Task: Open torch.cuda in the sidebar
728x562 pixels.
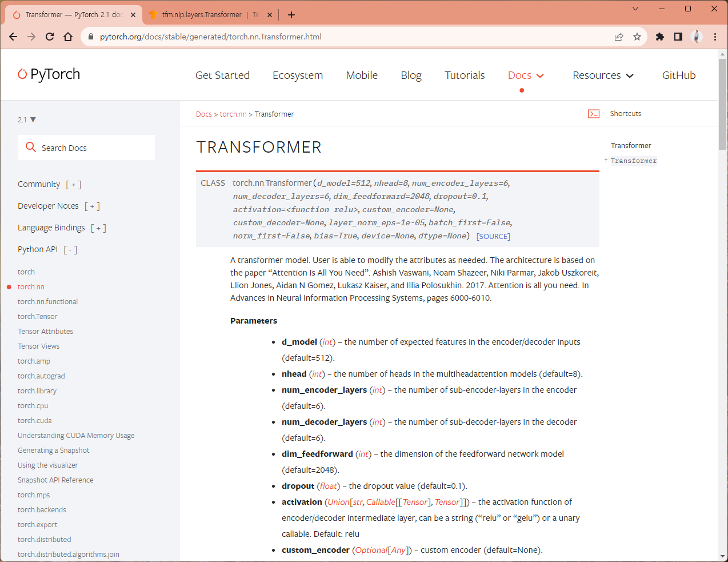Action: (x=35, y=421)
